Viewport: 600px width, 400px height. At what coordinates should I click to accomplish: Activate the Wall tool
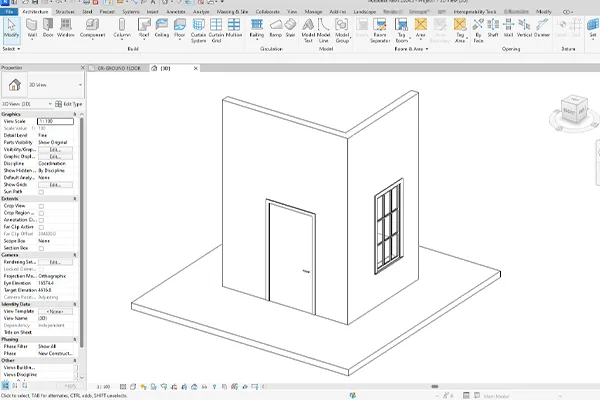click(32, 29)
